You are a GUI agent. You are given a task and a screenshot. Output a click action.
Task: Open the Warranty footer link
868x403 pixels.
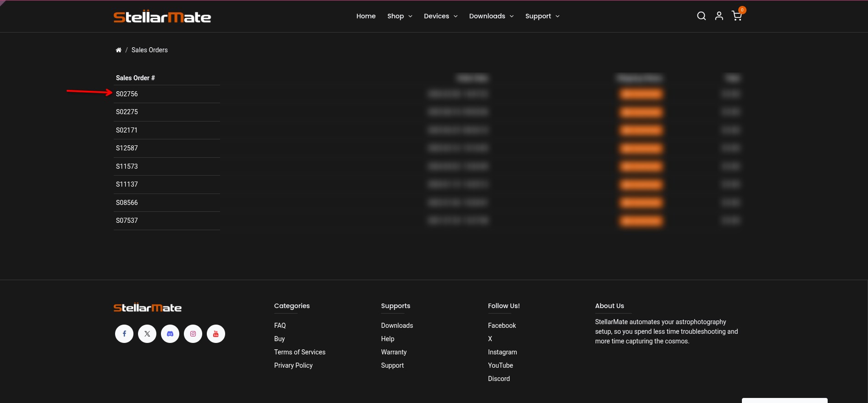[394, 352]
